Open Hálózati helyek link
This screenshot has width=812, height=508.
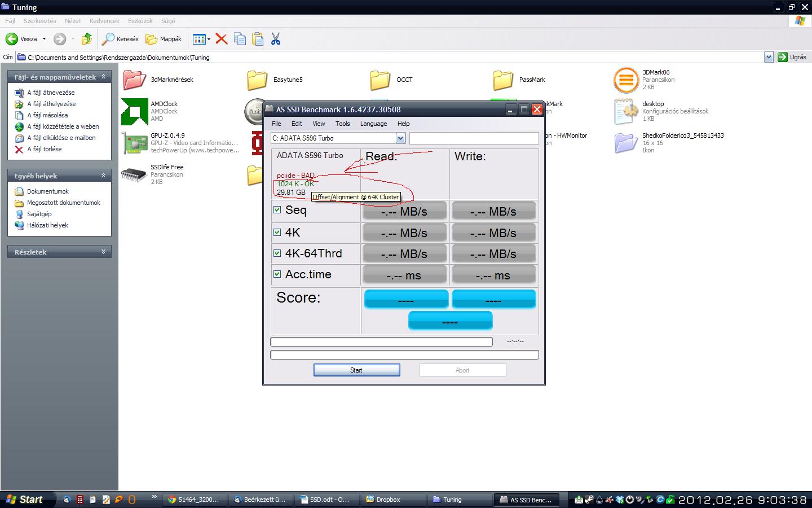coord(47,225)
